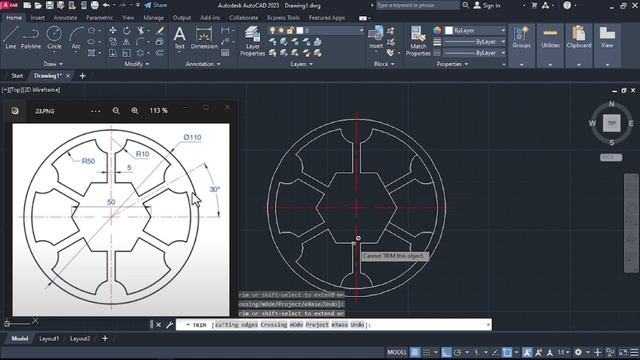
Task: Click MODEL button in status bar
Action: 397,352
